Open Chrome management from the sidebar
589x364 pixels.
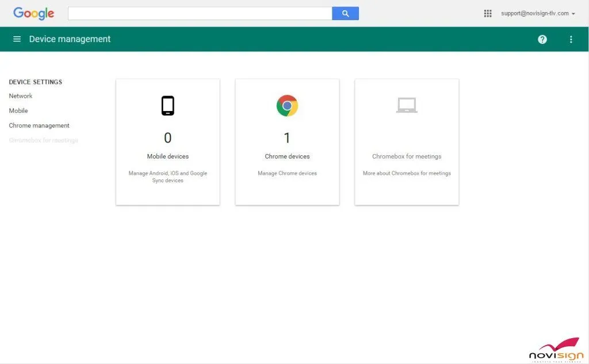(39, 125)
